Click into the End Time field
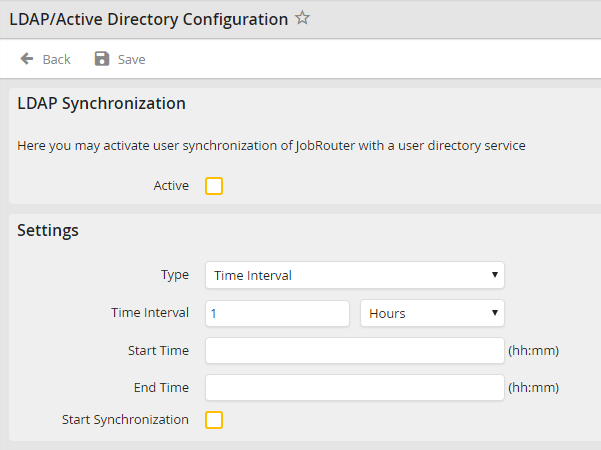601x450 pixels. coord(355,388)
